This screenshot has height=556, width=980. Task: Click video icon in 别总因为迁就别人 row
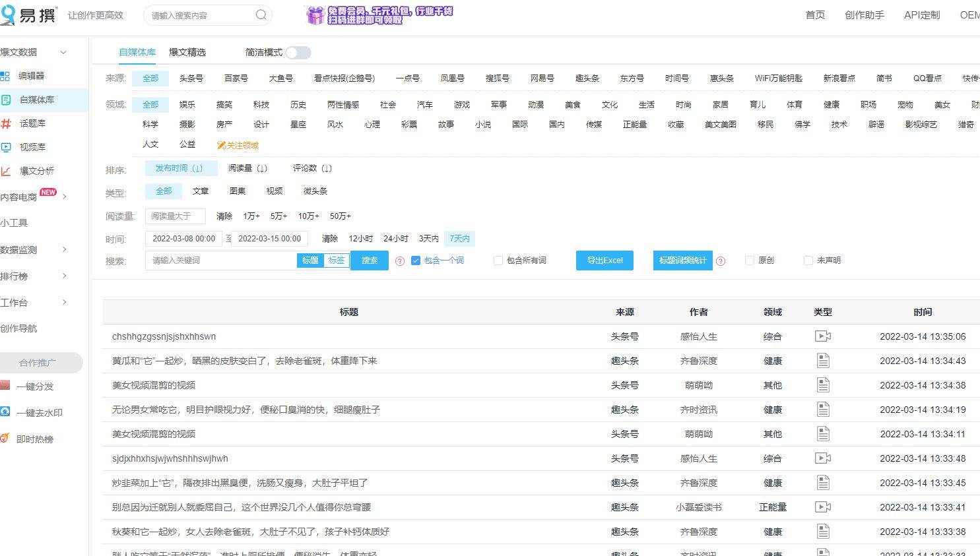coord(823,507)
